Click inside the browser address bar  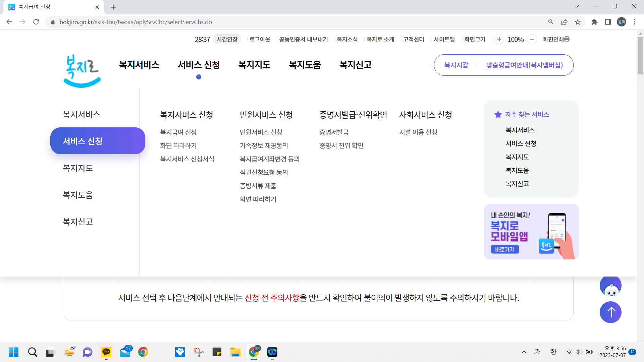pos(201,22)
